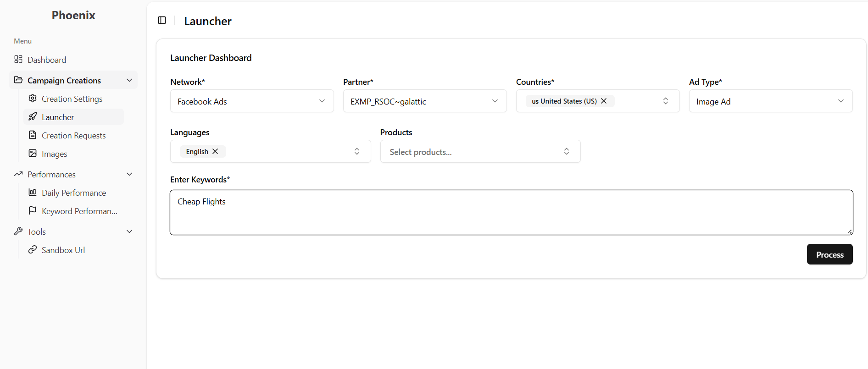Remove the English language tag
The height and width of the screenshot is (369, 868).
pos(215,151)
